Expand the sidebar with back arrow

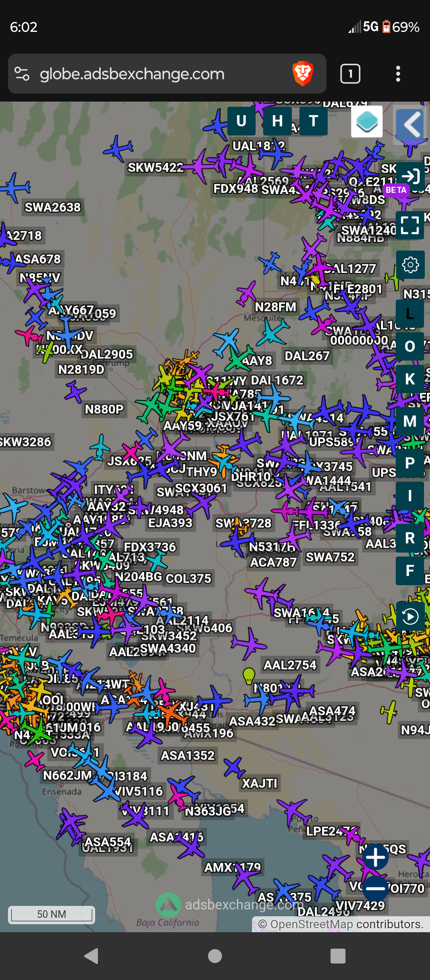point(410,124)
